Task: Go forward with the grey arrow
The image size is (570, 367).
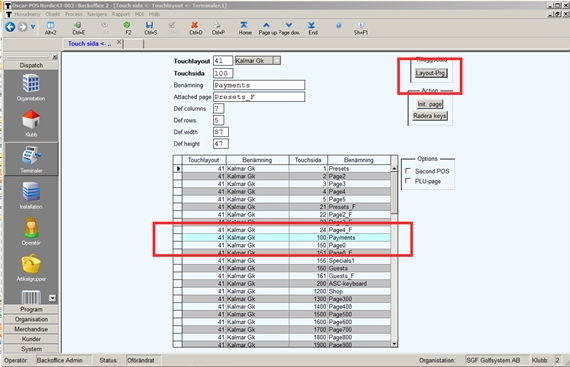Action: (23, 27)
